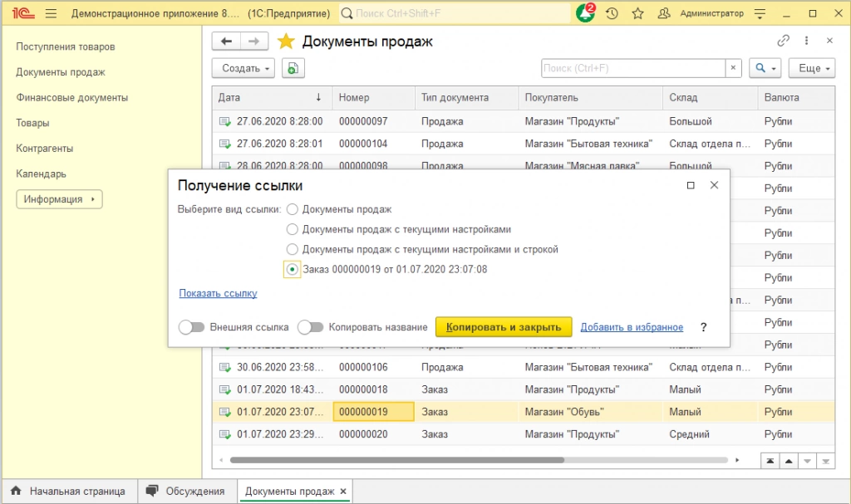This screenshot has width=851, height=504.
Task: Click the favorites star in title bar
Action: (x=637, y=14)
